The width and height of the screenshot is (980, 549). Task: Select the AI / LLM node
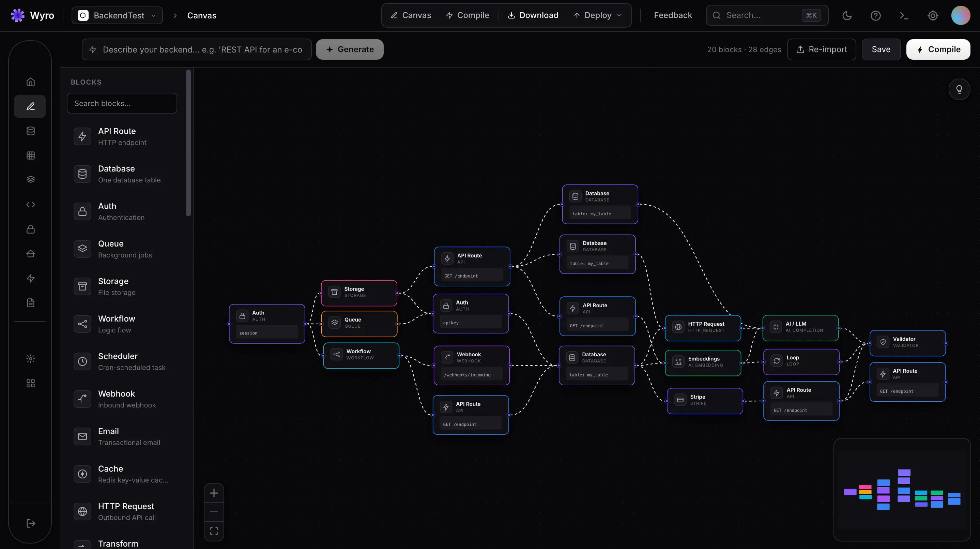pyautogui.click(x=800, y=328)
